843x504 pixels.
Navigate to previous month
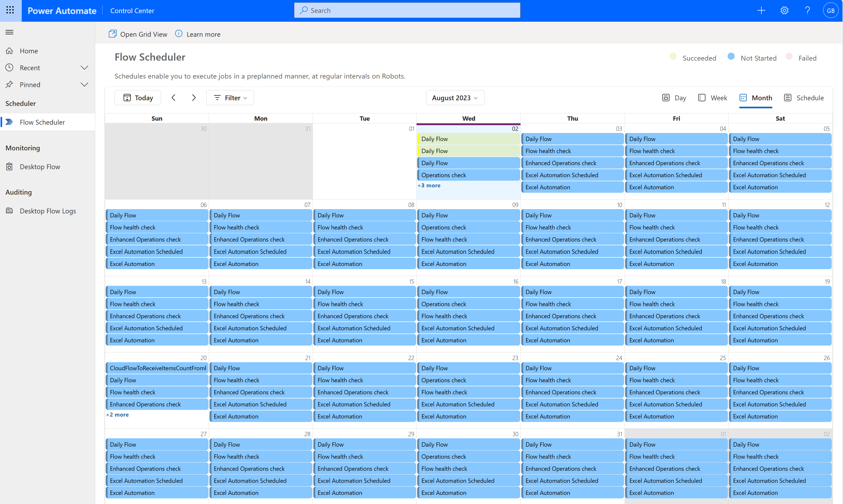(173, 98)
